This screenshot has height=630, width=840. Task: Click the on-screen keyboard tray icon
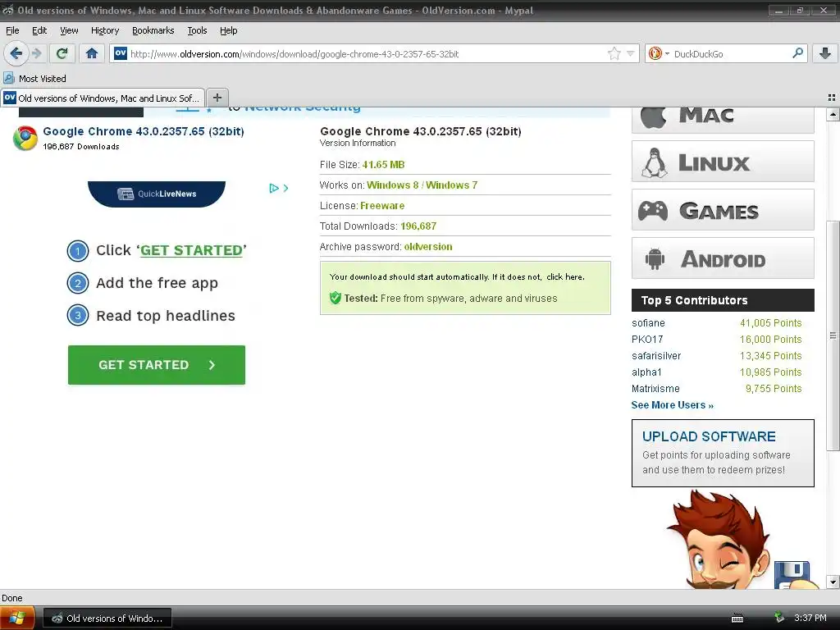[x=737, y=619]
